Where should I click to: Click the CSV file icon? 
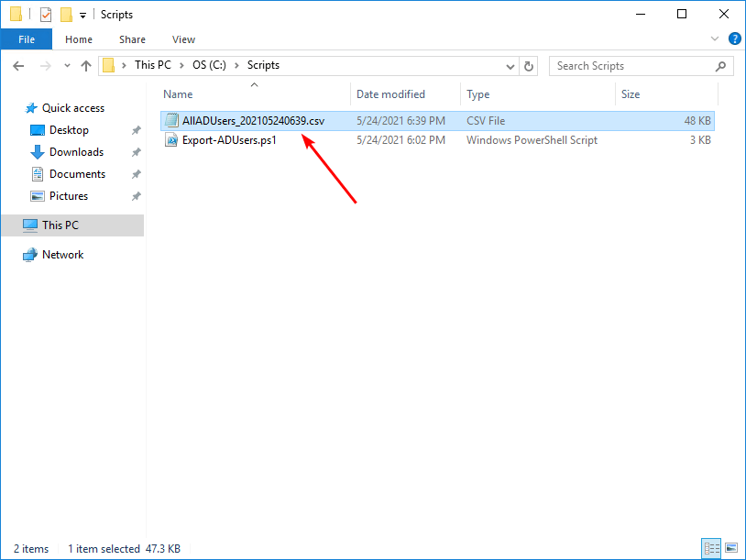[x=171, y=120]
